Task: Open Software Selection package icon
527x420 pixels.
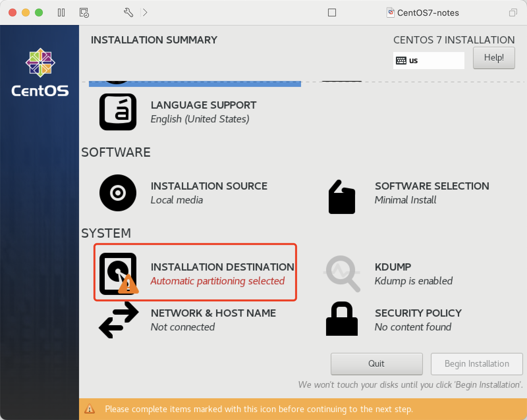Action: 342,197
